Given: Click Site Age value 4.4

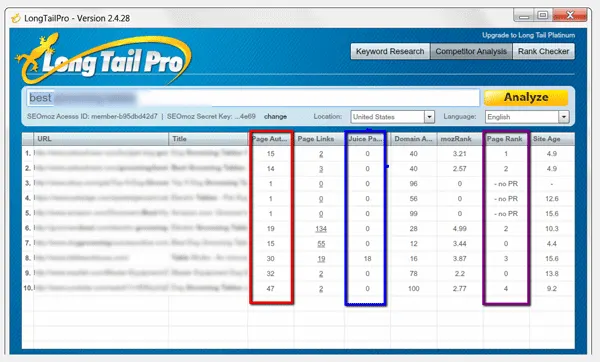Looking at the screenshot, I should tap(552, 244).
